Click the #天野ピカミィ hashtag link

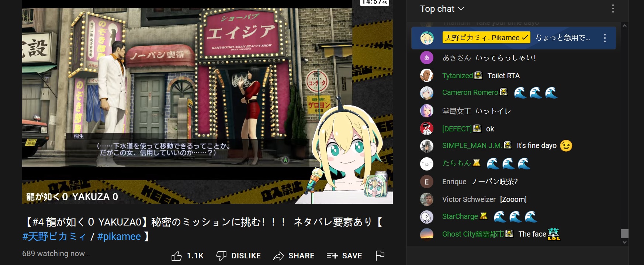tap(54, 237)
